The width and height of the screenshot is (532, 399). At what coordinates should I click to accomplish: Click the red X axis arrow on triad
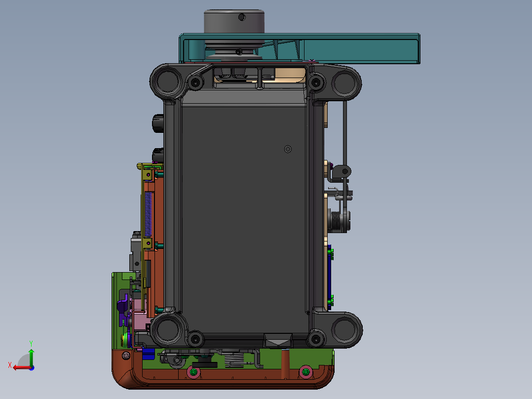[21, 368]
